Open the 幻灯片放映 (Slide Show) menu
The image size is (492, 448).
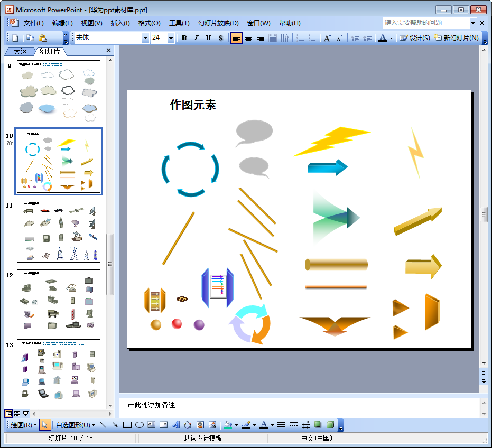click(218, 23)
